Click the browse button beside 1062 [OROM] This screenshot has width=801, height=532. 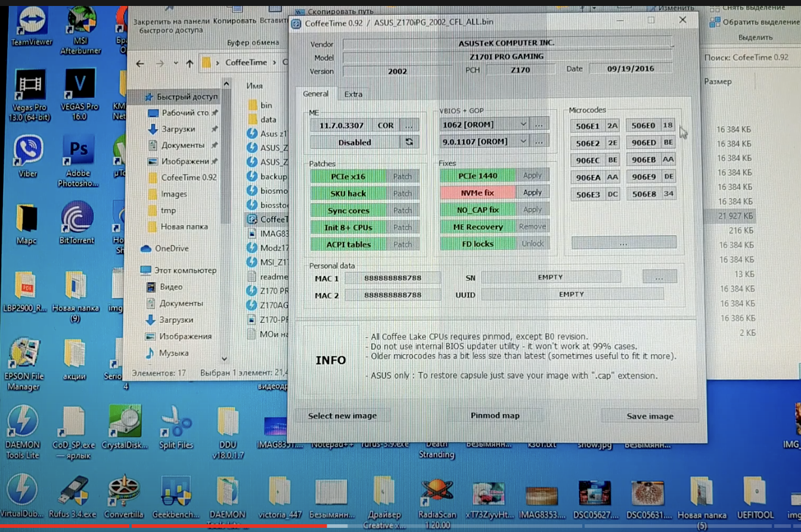[539, 124]
